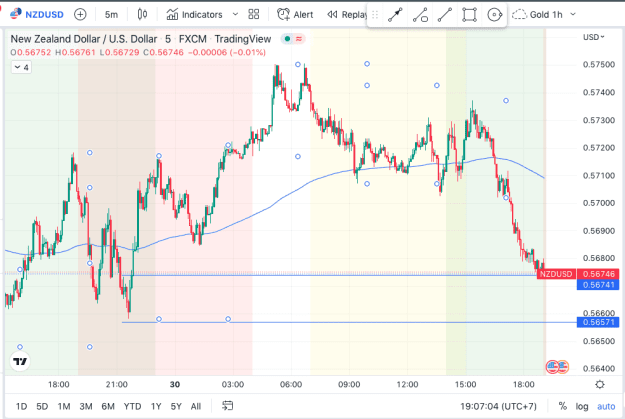Change the 5m timeframe interval
The height and width of the screenshot is (419, 625).
pyautogui.click(x=111, y=15)
